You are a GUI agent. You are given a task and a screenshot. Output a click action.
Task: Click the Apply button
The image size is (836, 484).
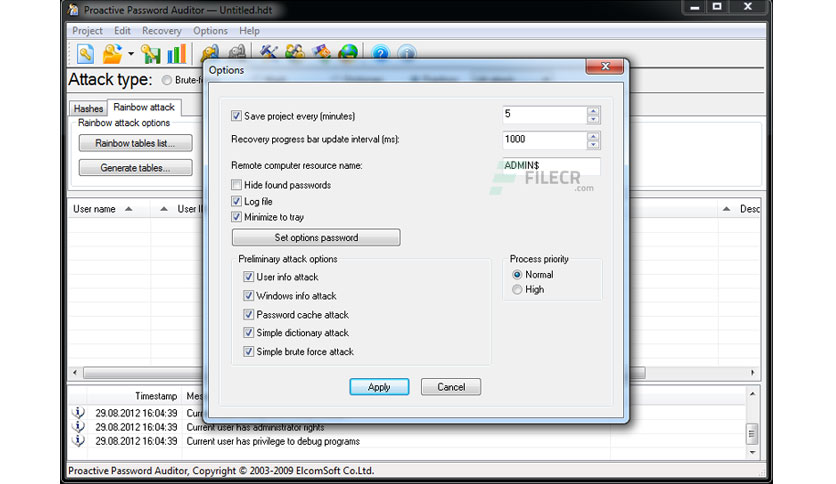coord(379,387)
